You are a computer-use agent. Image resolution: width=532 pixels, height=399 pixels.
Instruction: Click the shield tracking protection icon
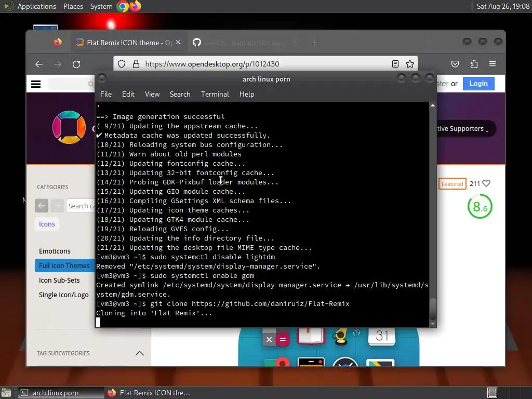click(x=122, y=64)
